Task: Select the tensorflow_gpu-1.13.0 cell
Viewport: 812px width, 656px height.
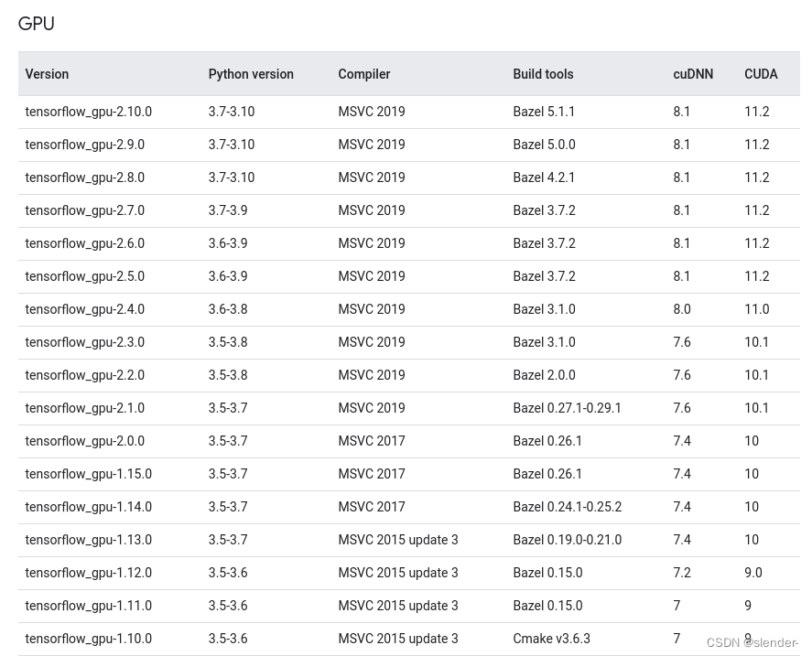Action: coord(88,540)
